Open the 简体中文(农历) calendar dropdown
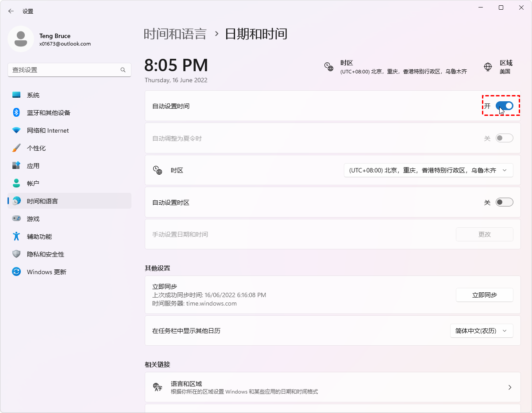 click(x=481, y=331)
